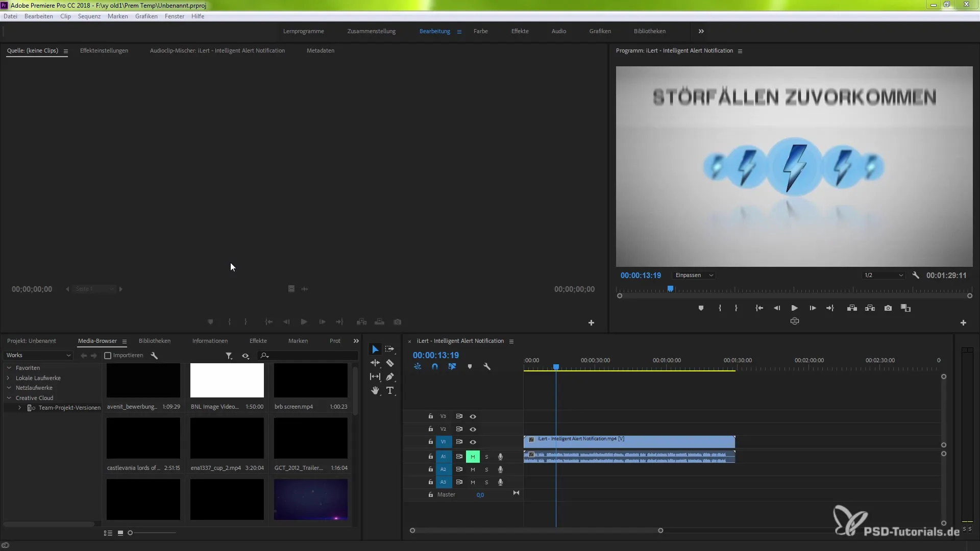Add marker in program monitor

pos(701,308)
